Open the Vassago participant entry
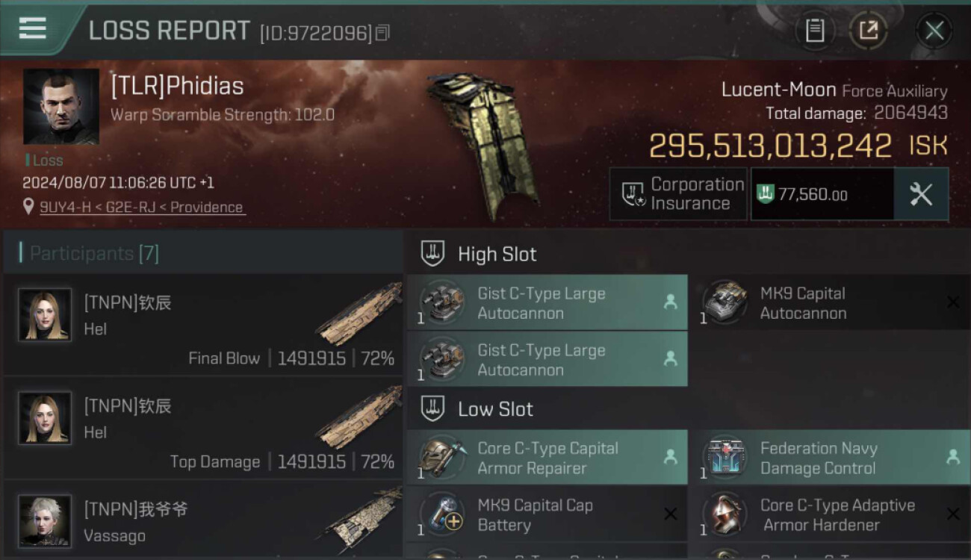The height and width of the screenshot is (560, 971). coord(203,520)
